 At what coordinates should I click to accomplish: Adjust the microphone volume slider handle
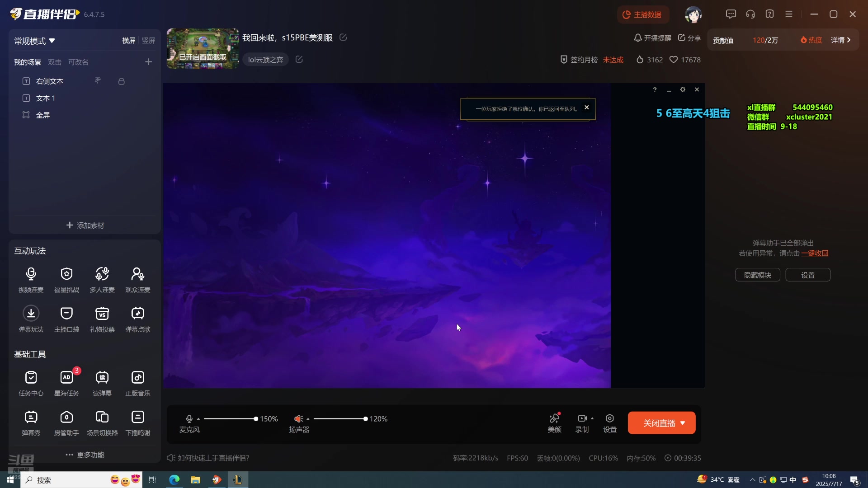click(x=256, y=419)
